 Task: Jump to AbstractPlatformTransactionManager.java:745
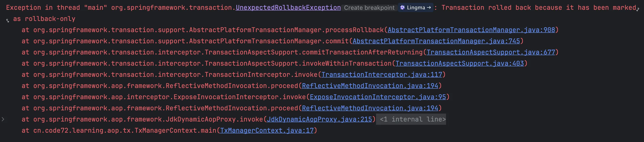click(x=436, y=41)
